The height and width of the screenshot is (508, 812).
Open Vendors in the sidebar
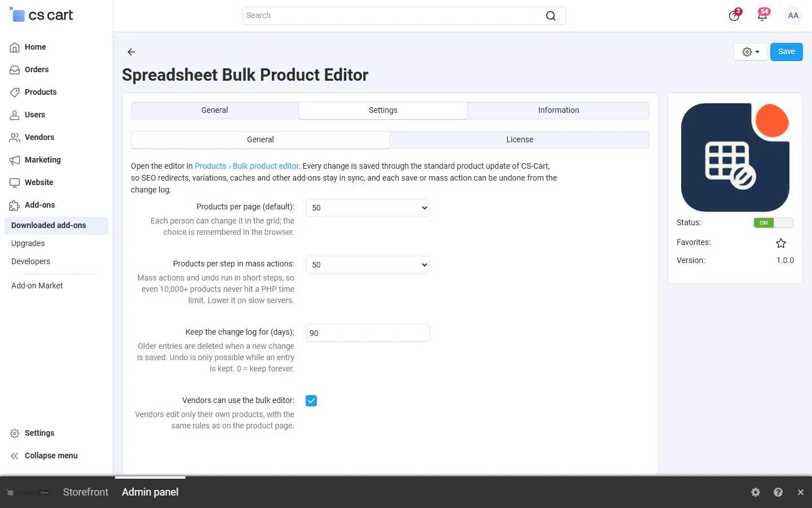39,137
